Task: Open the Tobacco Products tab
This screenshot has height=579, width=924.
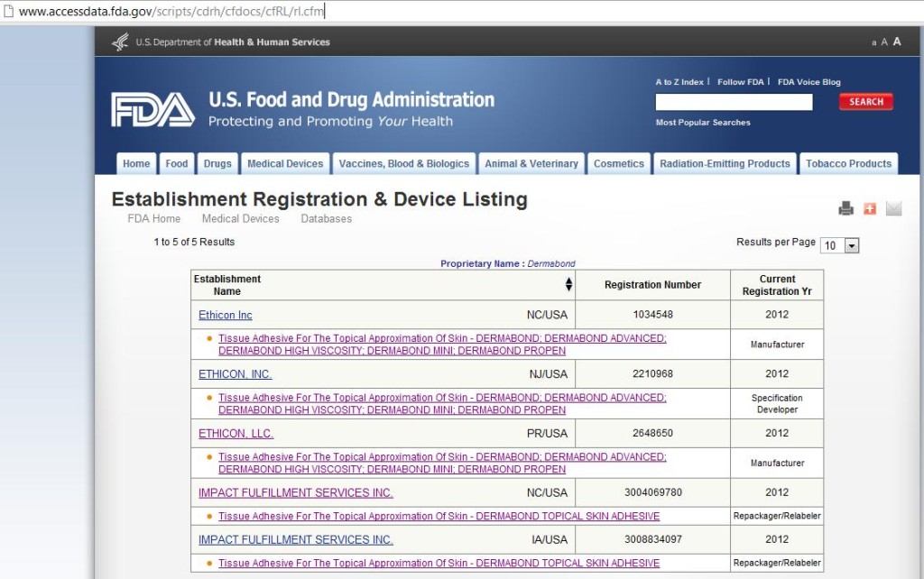Action: (x=848, y=164)
